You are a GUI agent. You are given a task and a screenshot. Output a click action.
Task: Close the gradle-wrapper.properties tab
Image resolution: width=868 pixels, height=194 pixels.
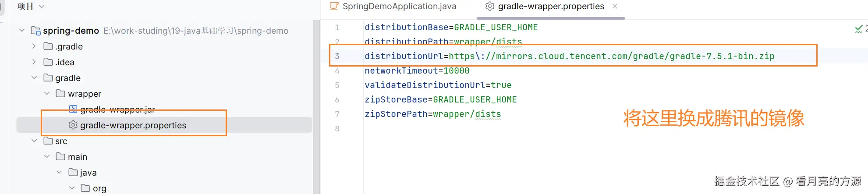(615, 6)
